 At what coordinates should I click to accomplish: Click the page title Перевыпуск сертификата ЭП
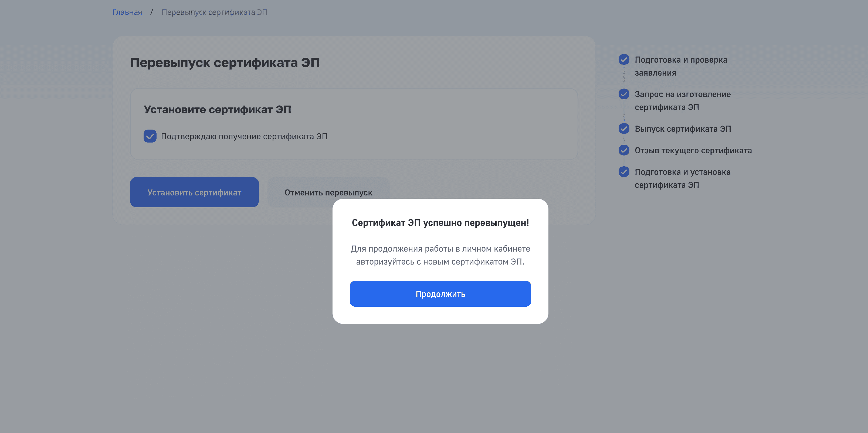(x=225, y=63)
